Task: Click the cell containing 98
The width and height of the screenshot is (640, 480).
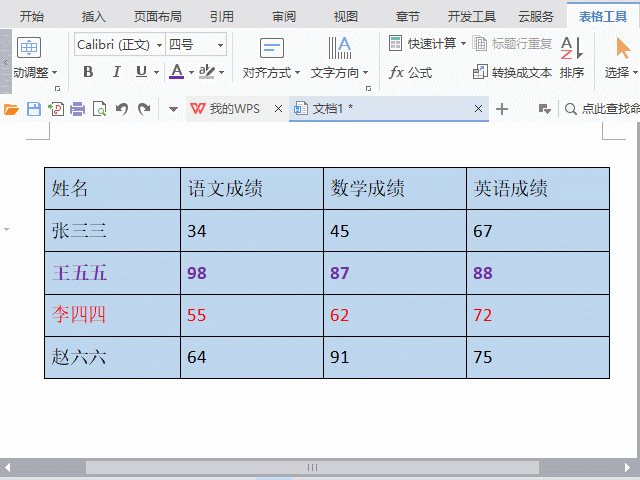Action: [x=252, y=273]
